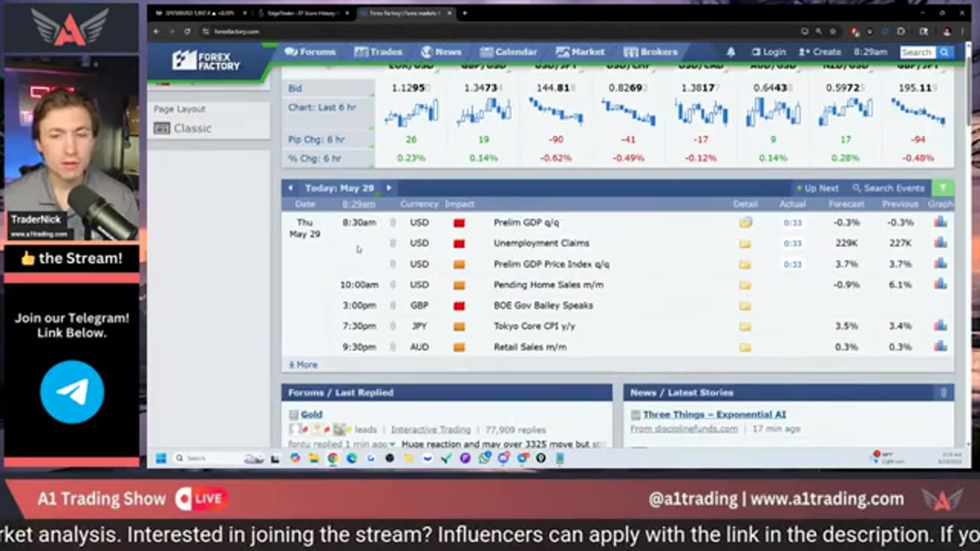This screenshot has width=980, height=551.
Task: Click the USD/JPY mini chart
Action: 556,113
